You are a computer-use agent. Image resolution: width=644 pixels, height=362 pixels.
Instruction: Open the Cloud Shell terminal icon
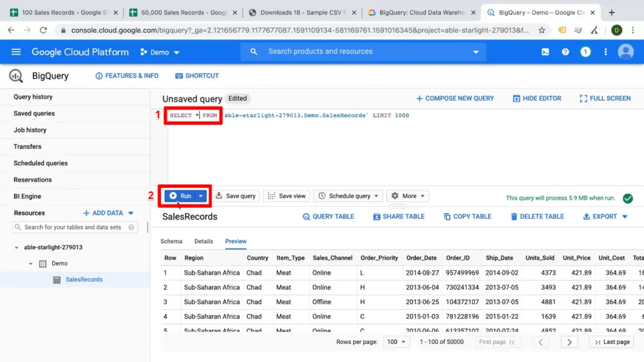point(545,52)
